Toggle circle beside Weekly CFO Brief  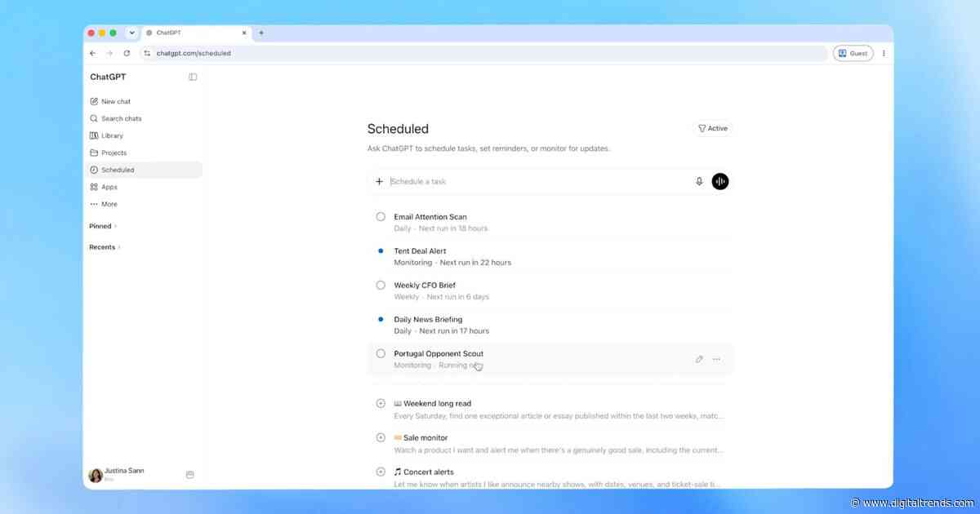tap(381, 286)
